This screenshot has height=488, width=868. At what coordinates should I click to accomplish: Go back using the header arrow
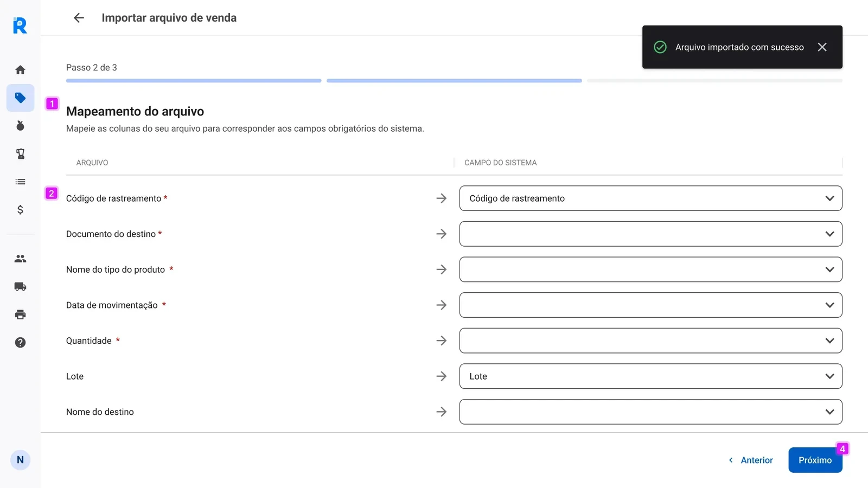[x=79, y=18]
